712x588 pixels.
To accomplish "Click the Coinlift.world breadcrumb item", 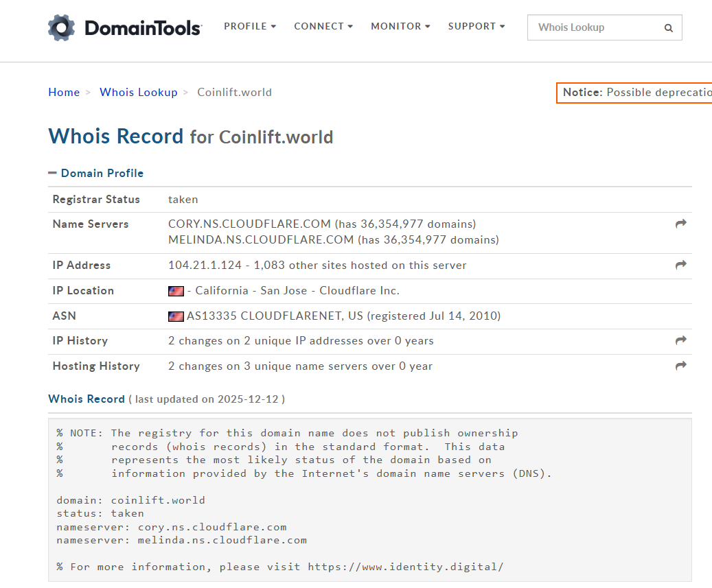I will pyautogui.click(x=234, y=92).
